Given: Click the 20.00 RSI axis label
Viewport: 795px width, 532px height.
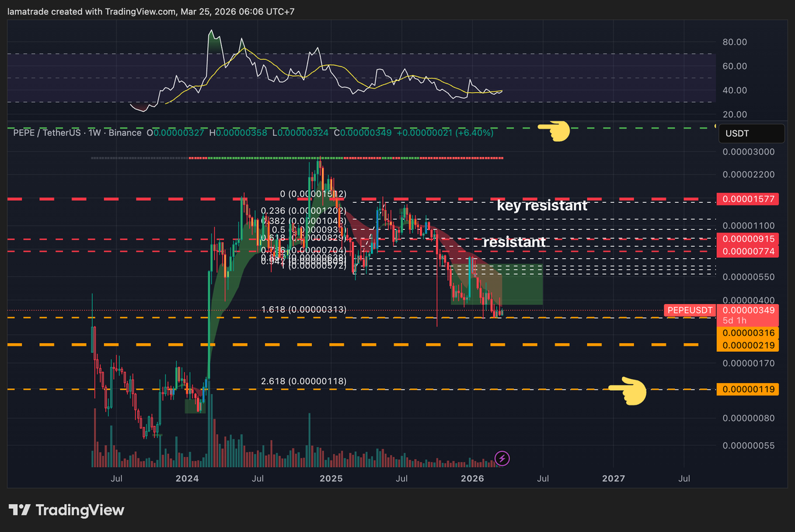Looking at the screenshot, I should click(x=735, y=114).
